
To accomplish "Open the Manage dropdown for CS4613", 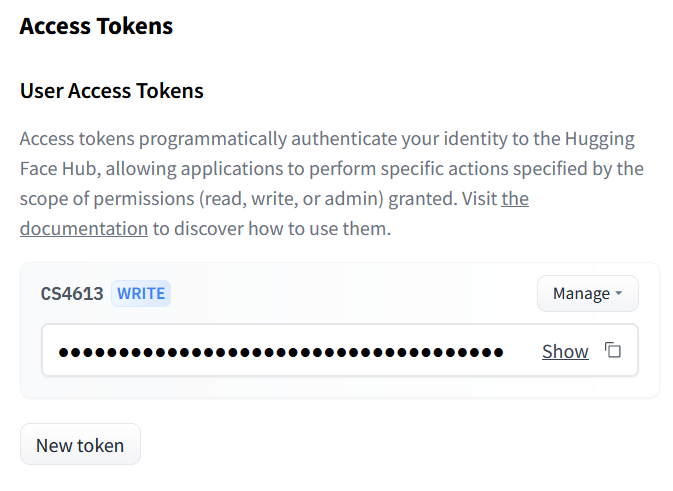I will [x=587, y=293].
